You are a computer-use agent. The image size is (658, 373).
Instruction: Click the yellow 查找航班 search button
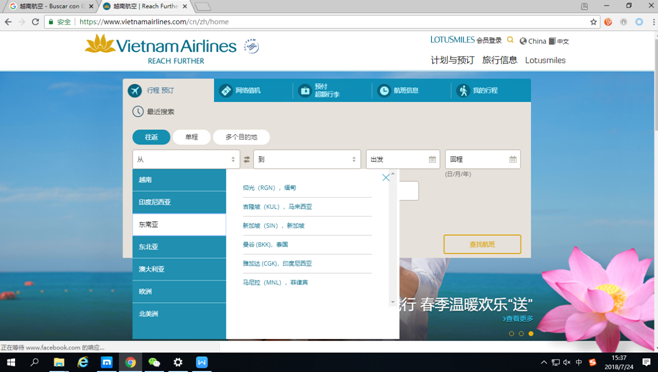(482, 244)
